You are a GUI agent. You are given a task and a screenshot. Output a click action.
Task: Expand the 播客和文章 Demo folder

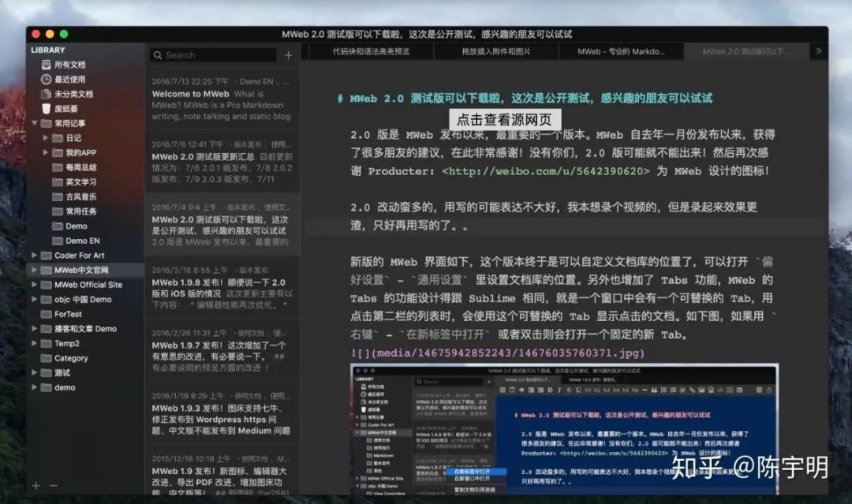click(35, 329)
